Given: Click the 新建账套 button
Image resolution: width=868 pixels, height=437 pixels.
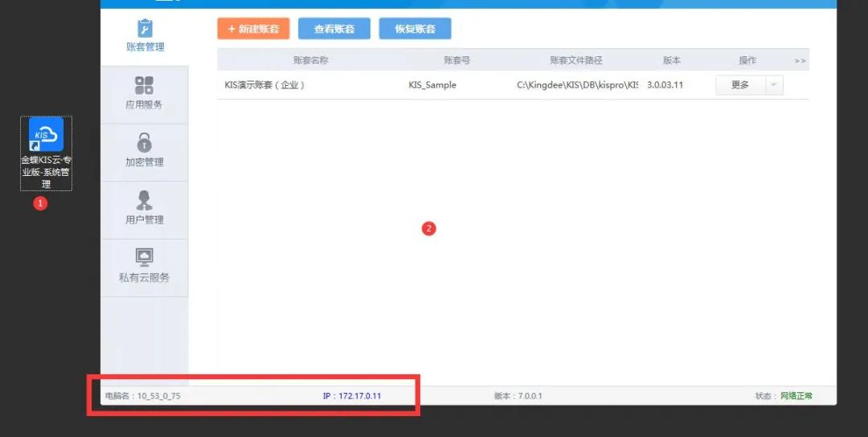Looking at the screenshot, I should pos(253,29).
